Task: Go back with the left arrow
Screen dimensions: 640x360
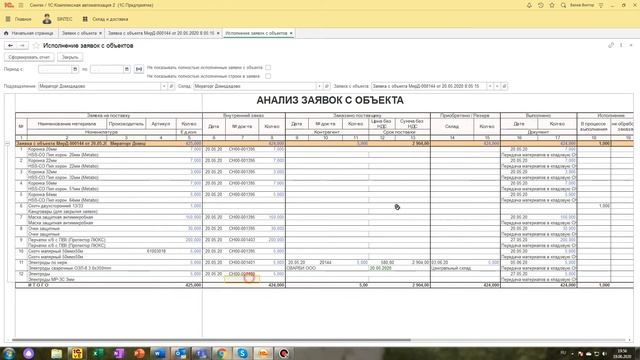Action: [x=11, y=45]
